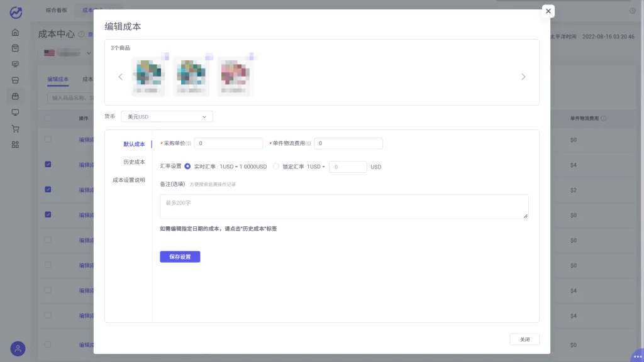This screenshot has height=362, width=644.
Task: Open the display monitor icon in the sidebar
Action: pos(15,112)
